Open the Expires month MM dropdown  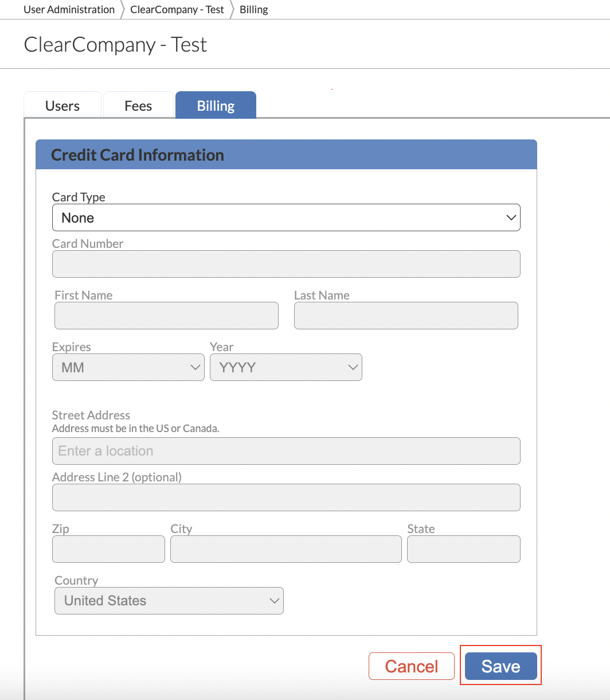[128, 367]
